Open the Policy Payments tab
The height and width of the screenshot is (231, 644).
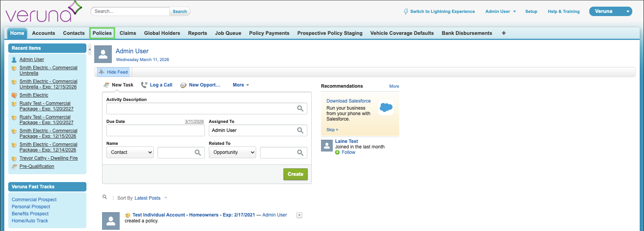tap(269, 33)
